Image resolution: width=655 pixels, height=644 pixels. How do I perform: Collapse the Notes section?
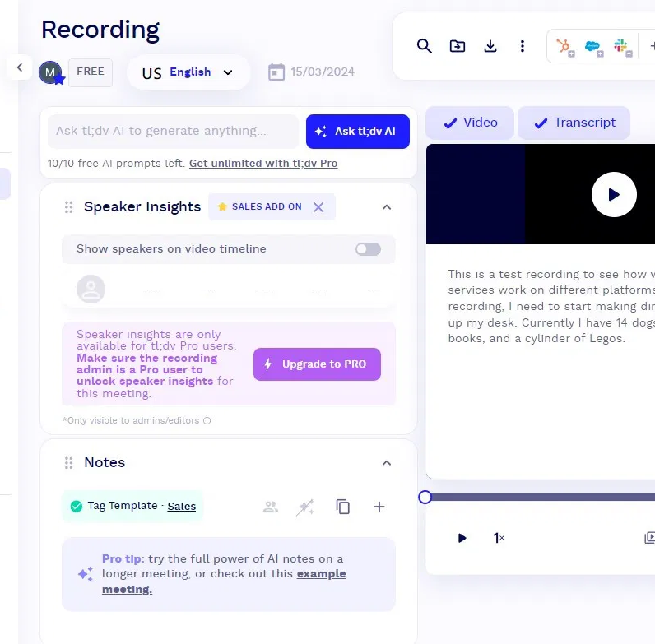tap(387, 463)
